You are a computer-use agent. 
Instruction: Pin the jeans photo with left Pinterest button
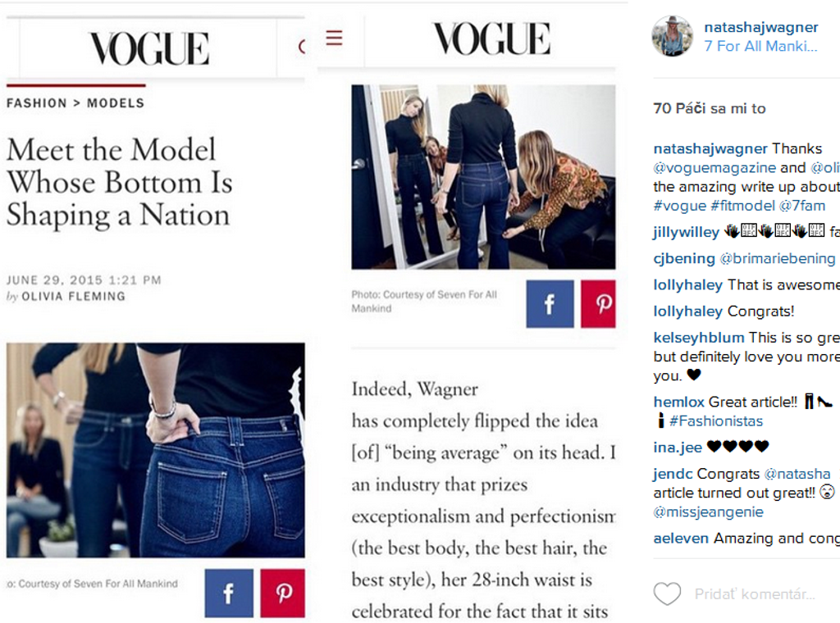283,593
